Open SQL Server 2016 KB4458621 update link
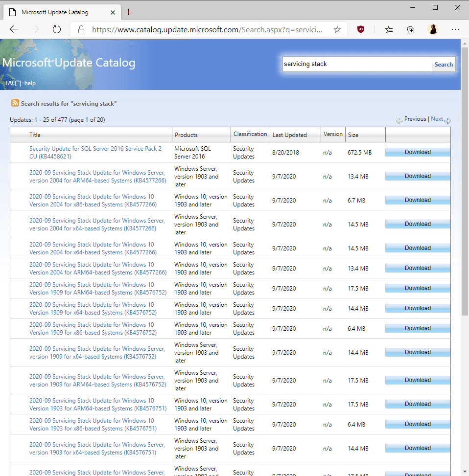Image resolution: width=469 pixels, height=476 pixels. point(95,153)
